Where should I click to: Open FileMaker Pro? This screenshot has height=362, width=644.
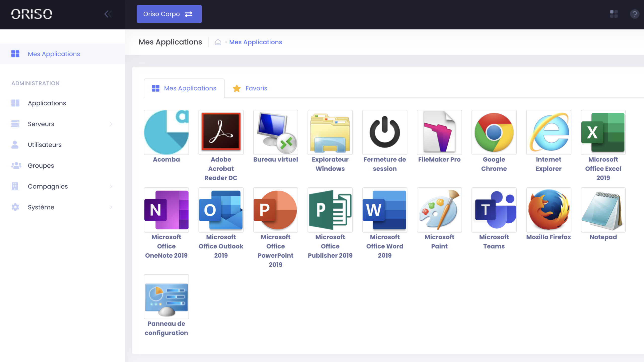point(439,132)
